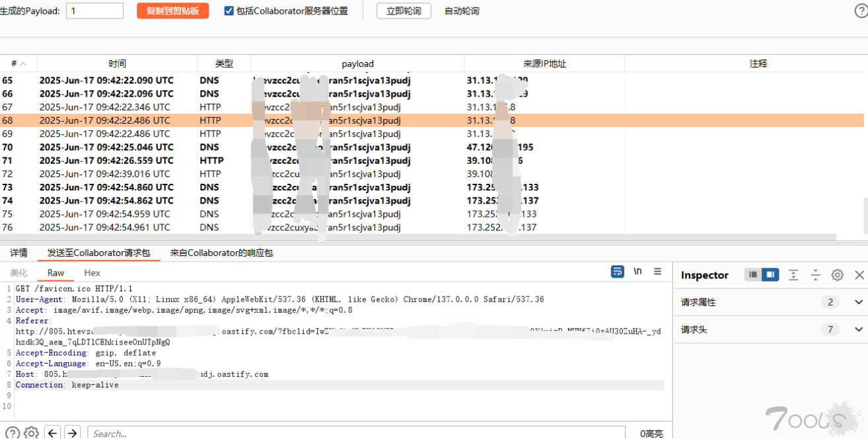868x441 pixels.
Task: Click the forward arrow next to search
Action: click(x=72, y=433)
